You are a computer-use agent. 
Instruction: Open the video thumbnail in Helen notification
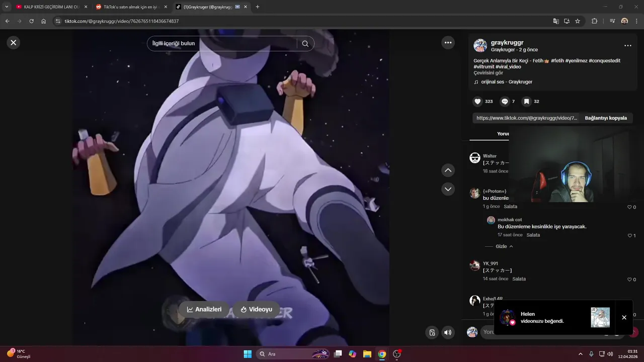pos(600,317)
